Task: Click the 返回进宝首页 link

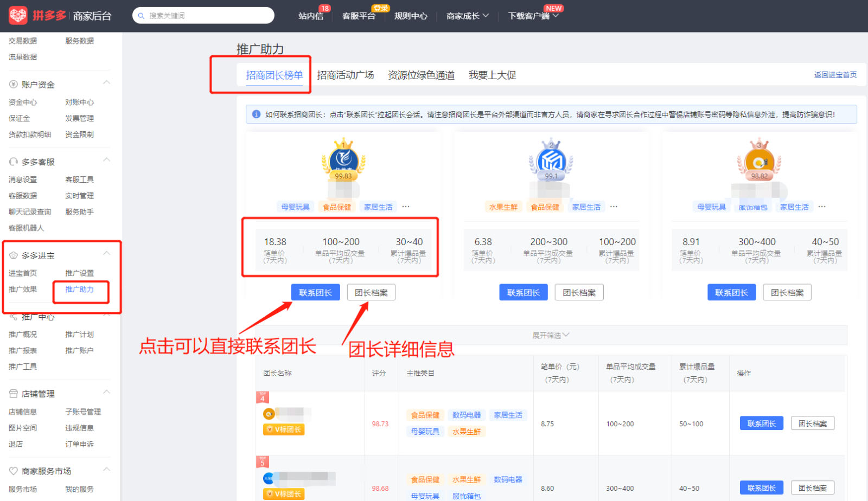Action: click(x=835, y=75)
